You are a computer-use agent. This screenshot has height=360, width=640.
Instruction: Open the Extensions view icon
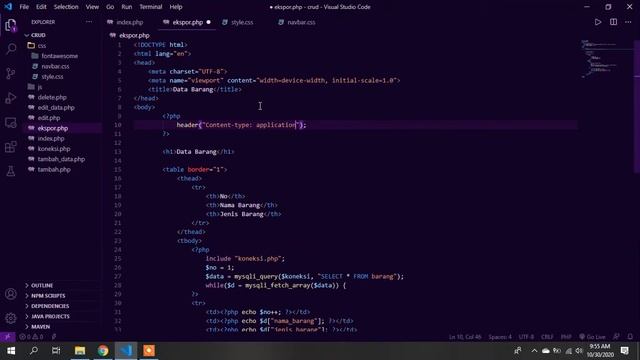pos(11,147)
